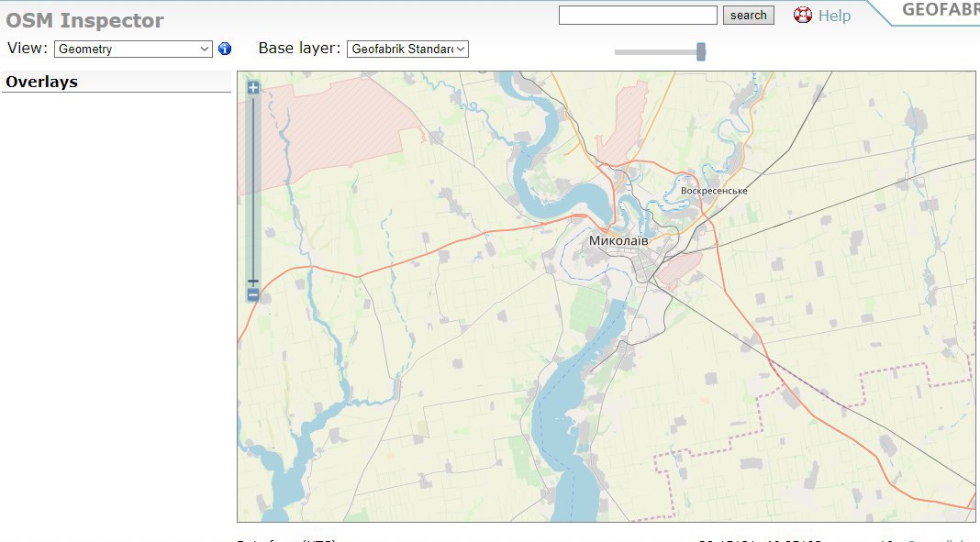Click the map zoom in plus button
Image resolution: width=980 pixels, height=542 pixels.
tap(253, 87)
